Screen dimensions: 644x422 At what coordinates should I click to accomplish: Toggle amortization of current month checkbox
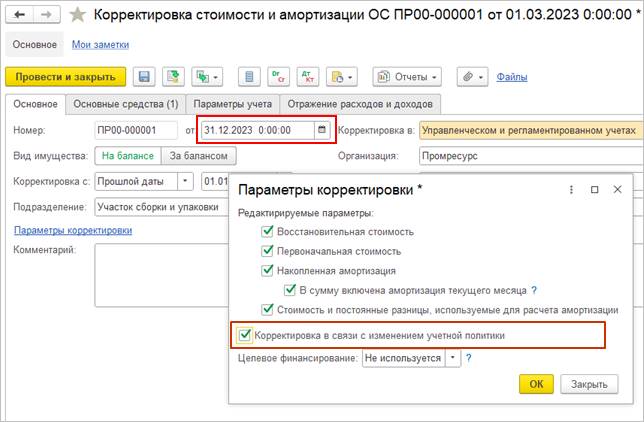point(290,290)
